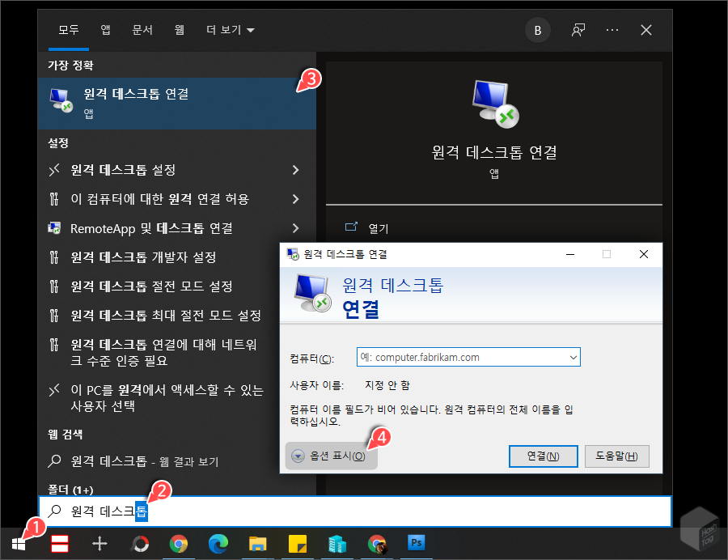Click the 연결(N) button

pyautogui.click(x=543, y=456)
